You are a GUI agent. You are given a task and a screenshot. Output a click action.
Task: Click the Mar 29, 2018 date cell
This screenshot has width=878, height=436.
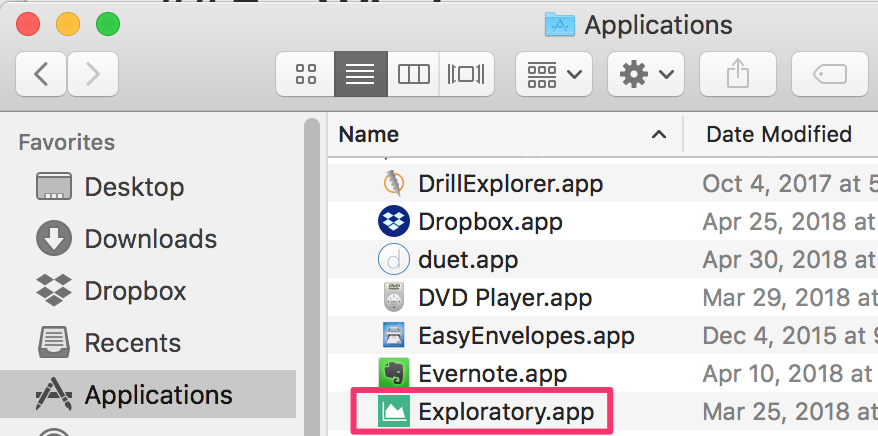tap(790, 298)
